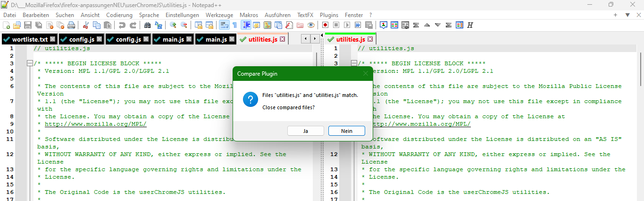Click the Print toolbar icon

71,25
